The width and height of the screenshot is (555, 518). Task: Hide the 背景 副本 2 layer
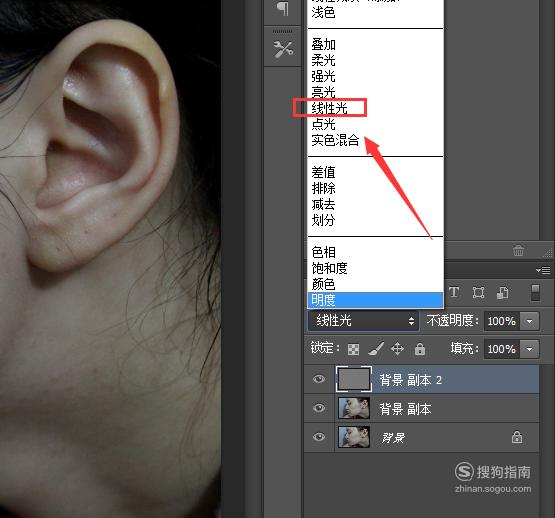pyautogui.click(x=319, y=379)
